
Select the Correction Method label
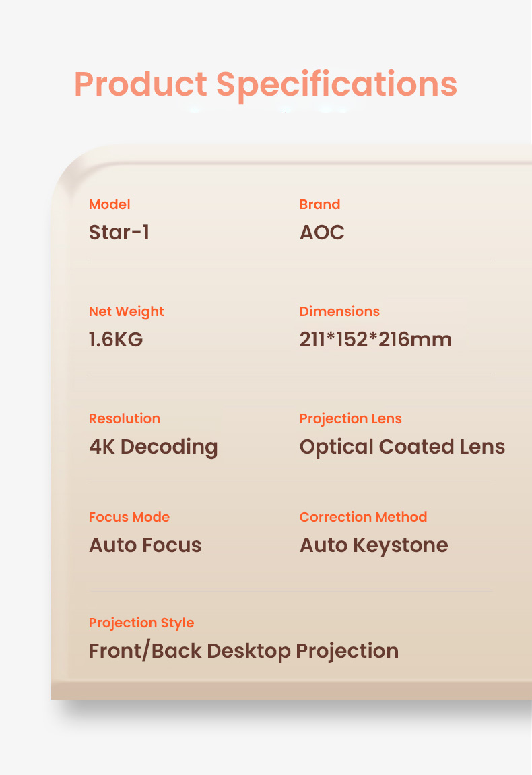tap(363, 517)
